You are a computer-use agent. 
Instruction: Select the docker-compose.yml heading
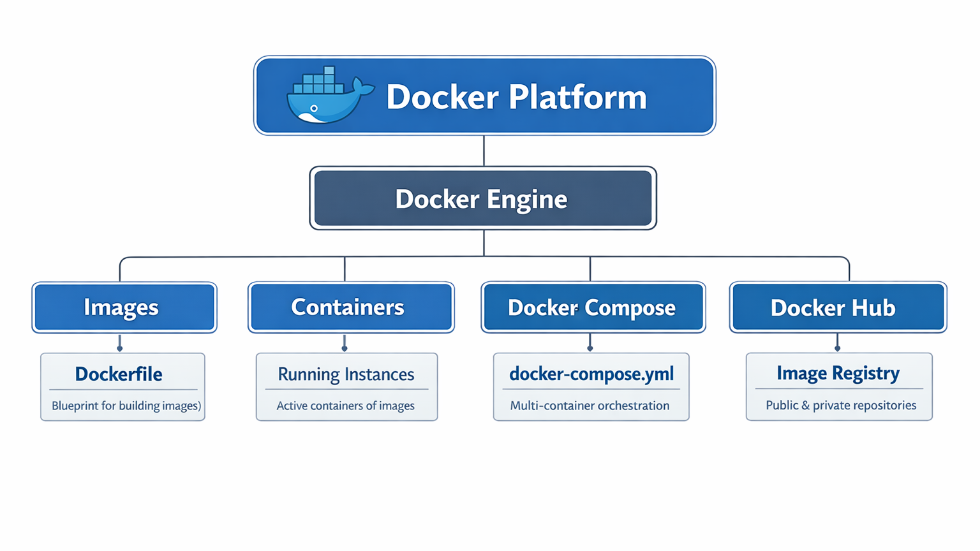[591, 374]
